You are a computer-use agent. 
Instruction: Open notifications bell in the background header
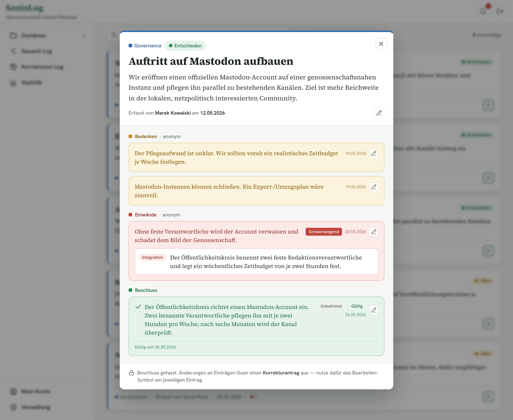click(x=483, y=11)
